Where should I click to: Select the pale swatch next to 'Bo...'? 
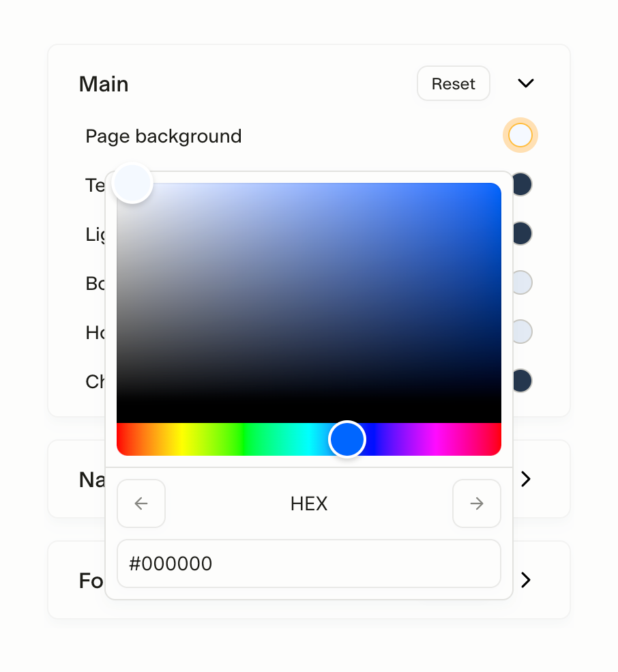click(521, 282)
